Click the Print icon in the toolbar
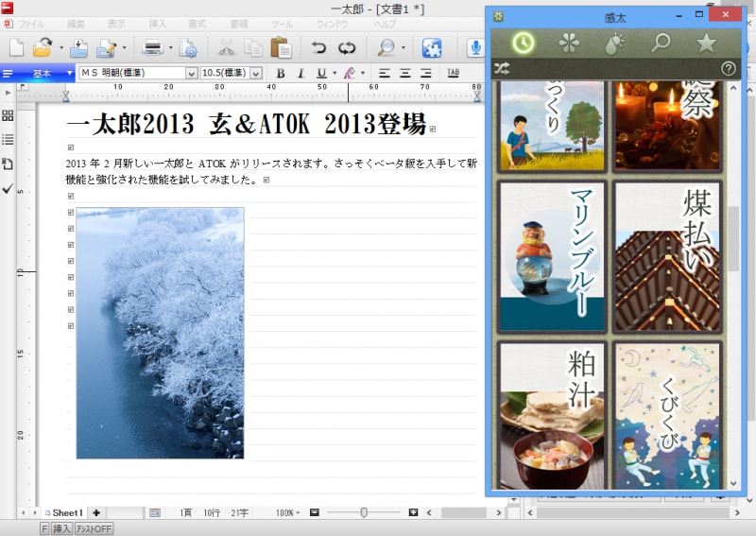Image resolution: width=756 pixels, height=536 pixels. pos(151,47)
